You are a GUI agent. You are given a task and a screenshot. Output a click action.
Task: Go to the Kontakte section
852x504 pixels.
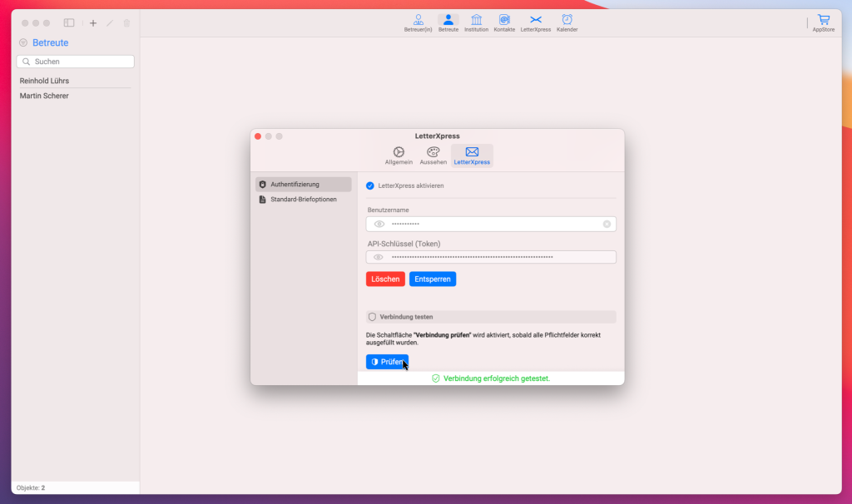(504, 23)
